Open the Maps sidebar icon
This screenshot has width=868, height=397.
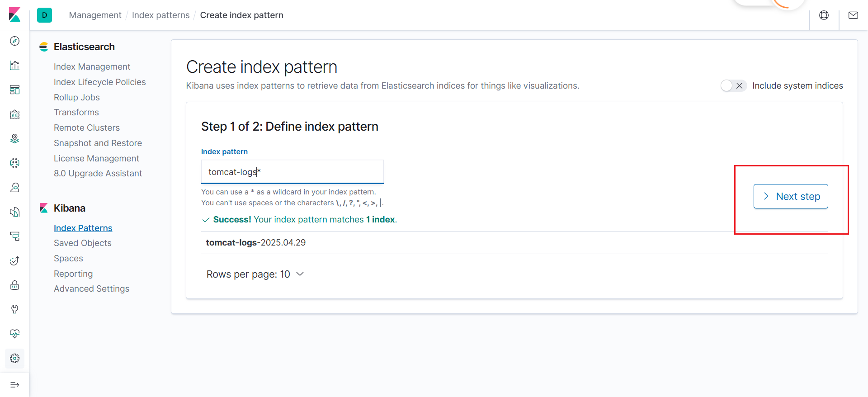click(x=14, y=139)
